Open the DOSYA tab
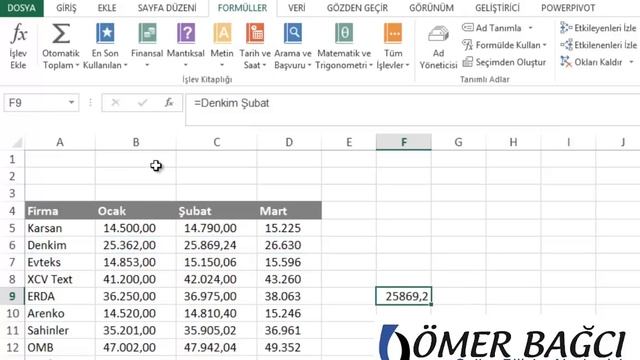 point(22,8)
